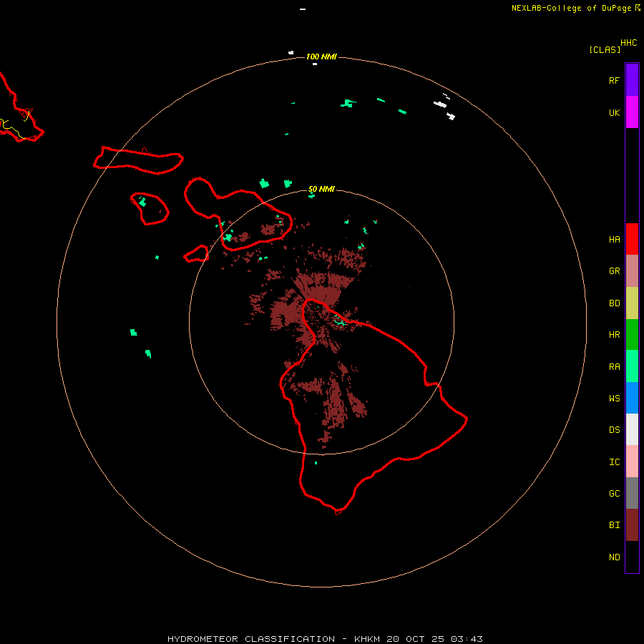Select the GR legend color block
This screenshot has height=644, width=644.
[x=632, y=271]
